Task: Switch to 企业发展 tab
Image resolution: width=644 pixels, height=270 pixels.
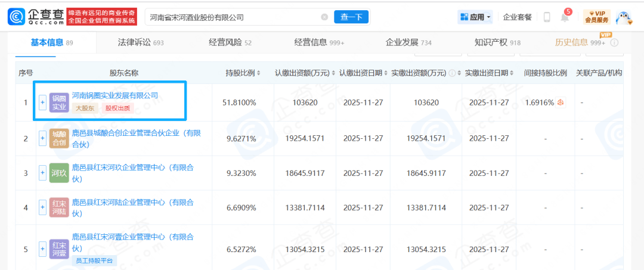Action: [408, 42]
